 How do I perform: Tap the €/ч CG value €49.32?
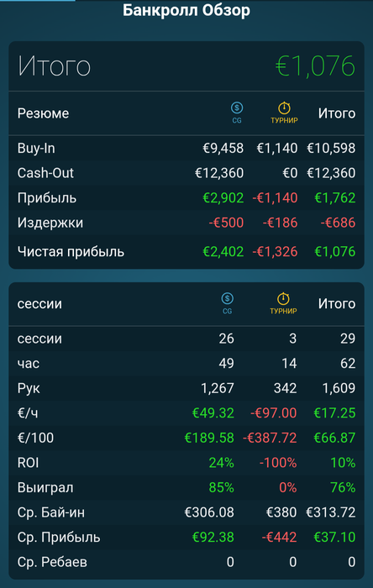coord(213,413)
